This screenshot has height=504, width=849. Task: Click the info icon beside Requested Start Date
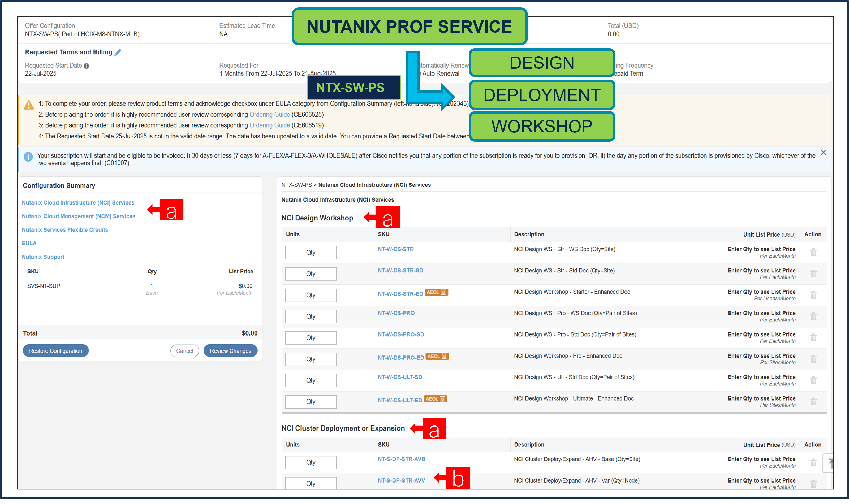point(86,66)
